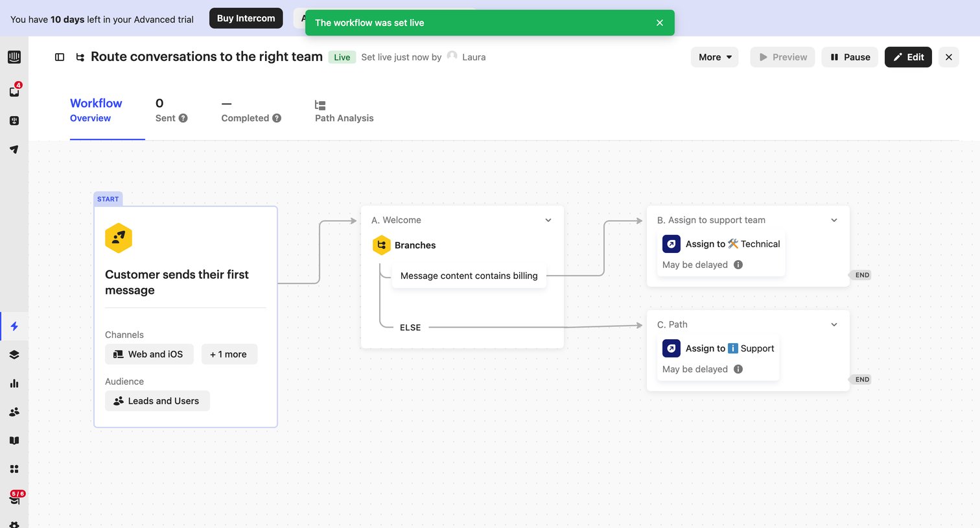Screen dimensions: 980x528
Task: Click the Completed help question mark
Action: [x=277, y=118]
